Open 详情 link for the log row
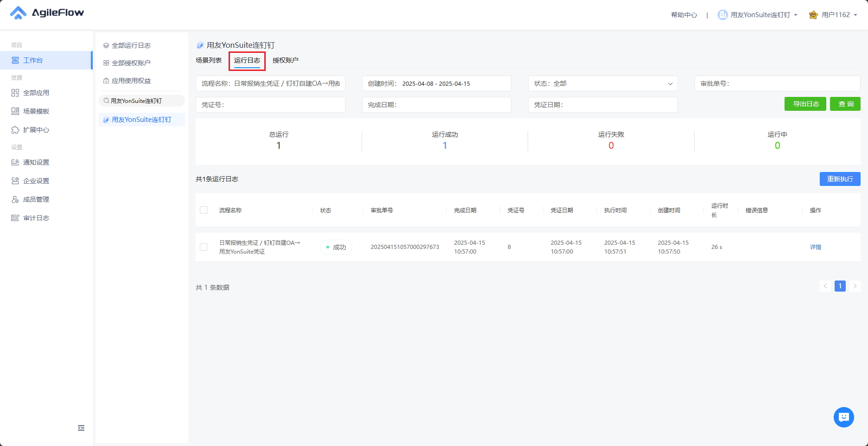Image resolution: width=868 pixels, height=446 pixels. (816, 247)
